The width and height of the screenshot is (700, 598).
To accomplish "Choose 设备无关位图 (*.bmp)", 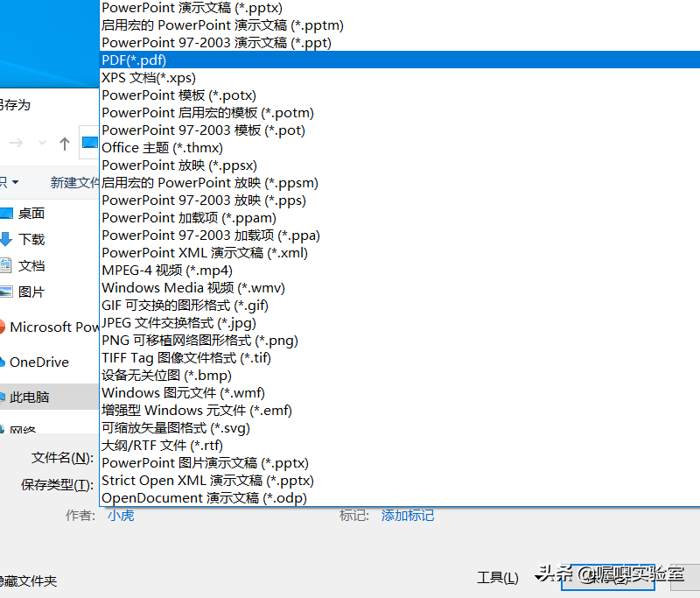I will click(x=400, y=375).
